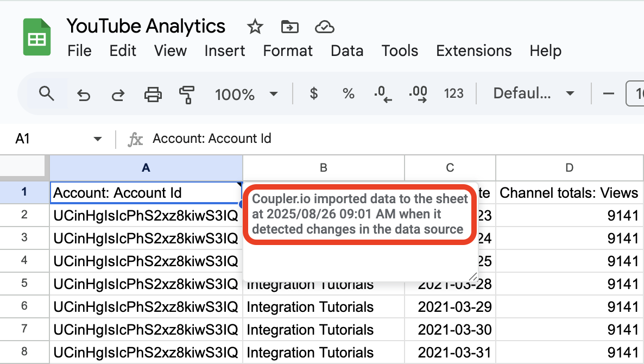Redo the last action
Viewport: 644px width, 364px height.
coord(118,95)
